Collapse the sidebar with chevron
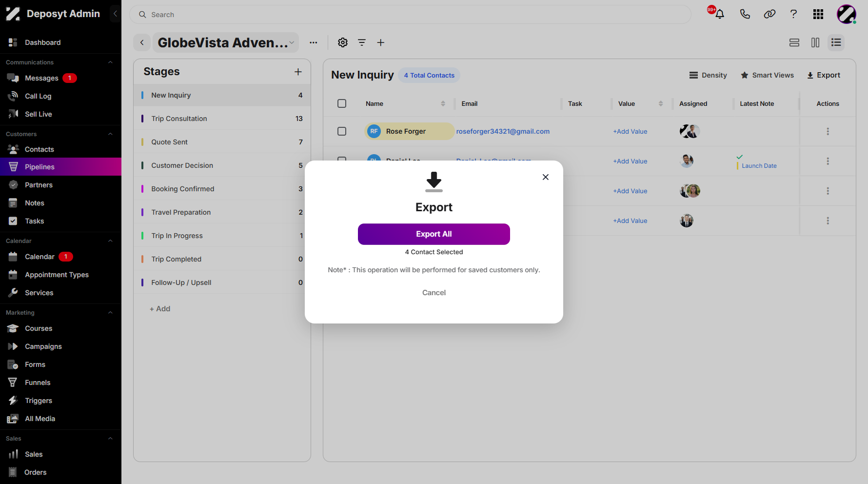Image resolution: width=868 pixels, height=484 pixels. (x=115, y=14)
